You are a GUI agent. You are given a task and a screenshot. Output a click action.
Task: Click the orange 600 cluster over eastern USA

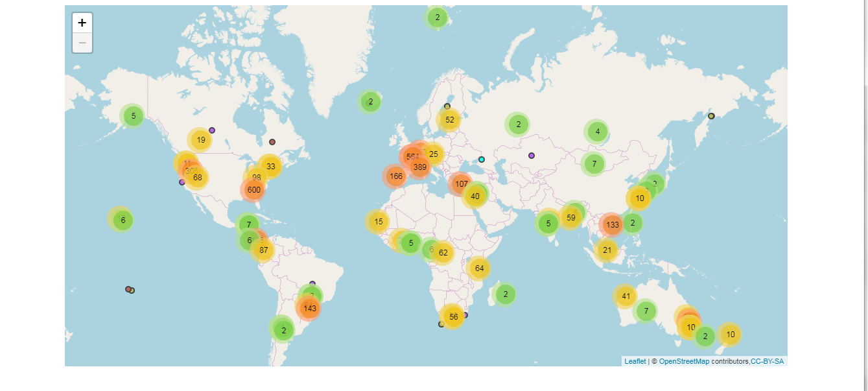253,189
